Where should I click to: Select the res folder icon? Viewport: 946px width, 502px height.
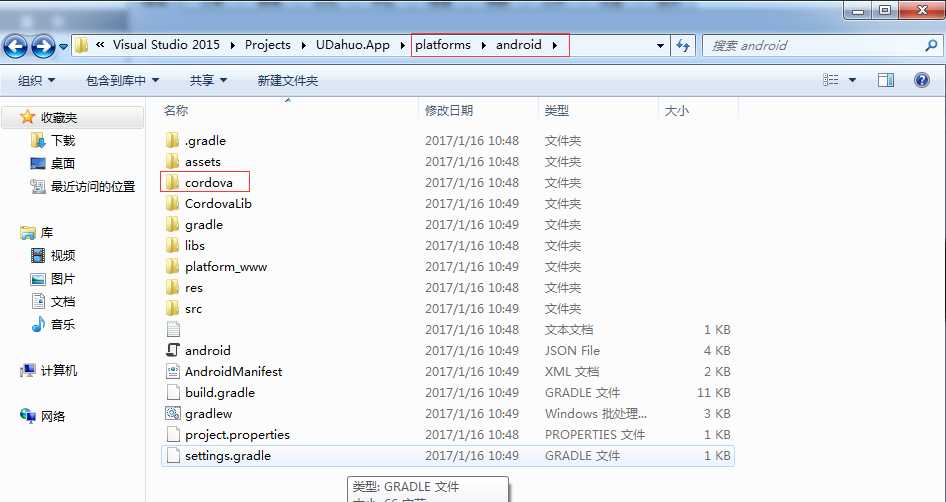pyautogui.click(x=173, y=287)
